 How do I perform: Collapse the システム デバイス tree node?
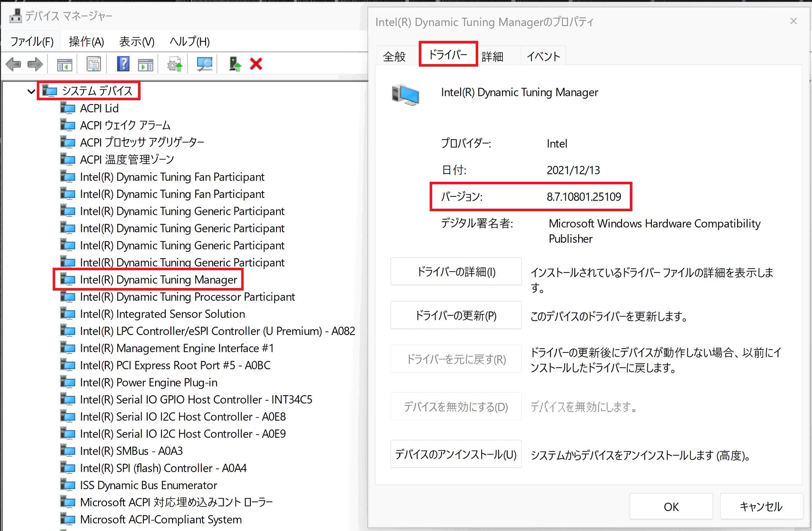[31, 91]
